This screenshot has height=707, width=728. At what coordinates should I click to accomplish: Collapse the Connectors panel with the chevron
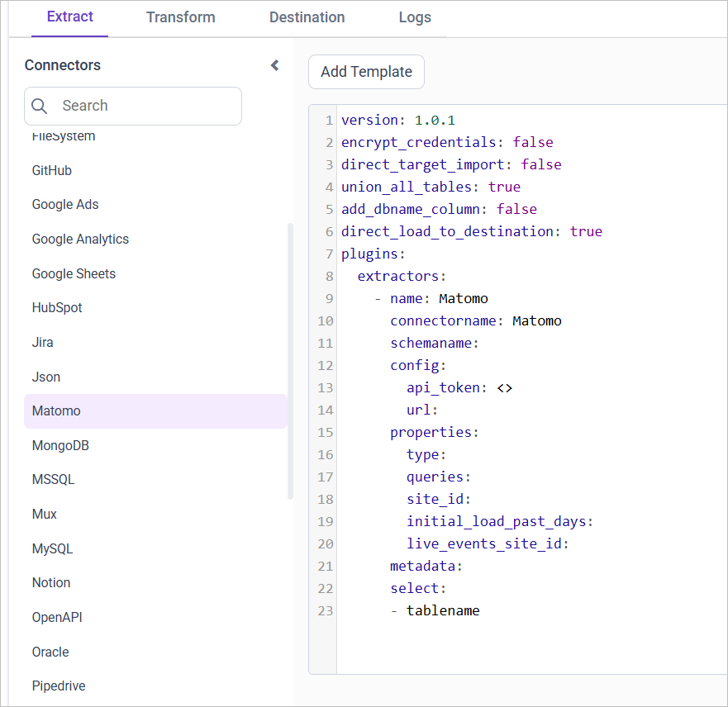(x=274, y=65)
